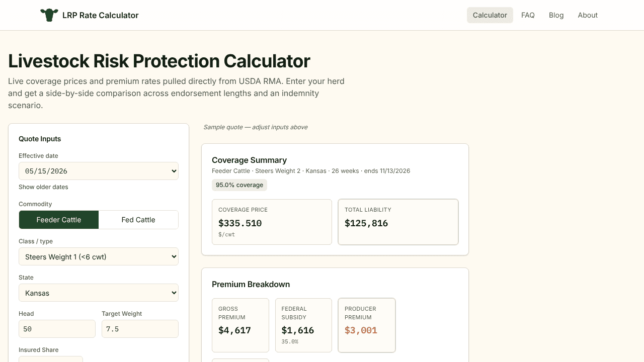
Task: Select the Gross Premium card
Action: pyautogui.click(x=240, y=325)
